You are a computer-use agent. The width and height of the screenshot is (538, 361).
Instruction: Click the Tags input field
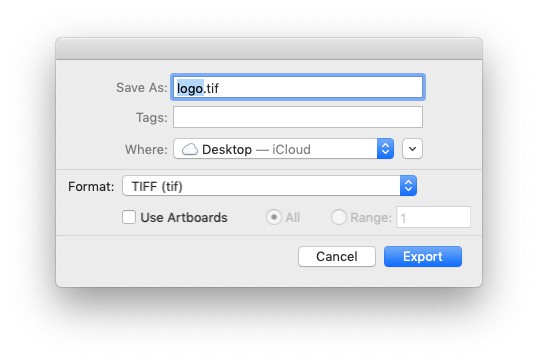point(298,117)
